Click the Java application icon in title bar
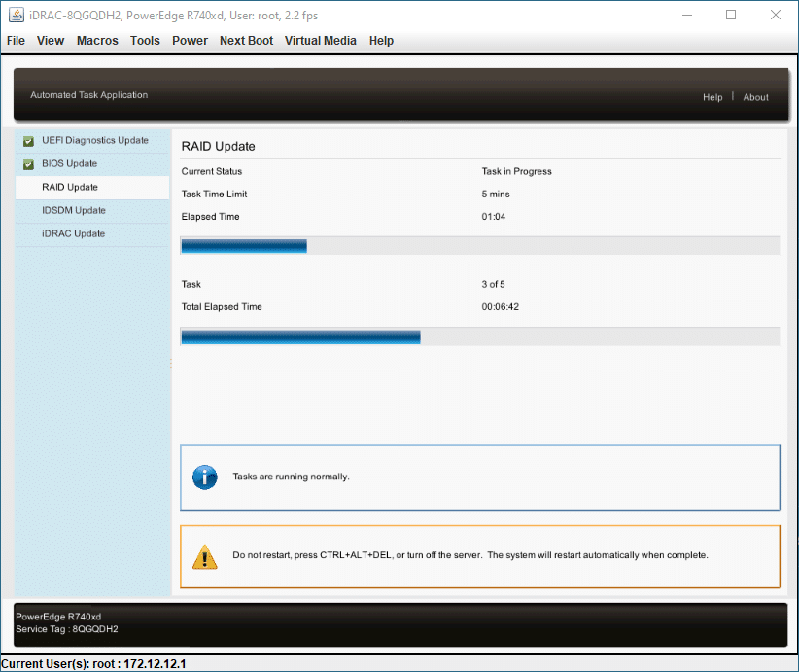 17,15
